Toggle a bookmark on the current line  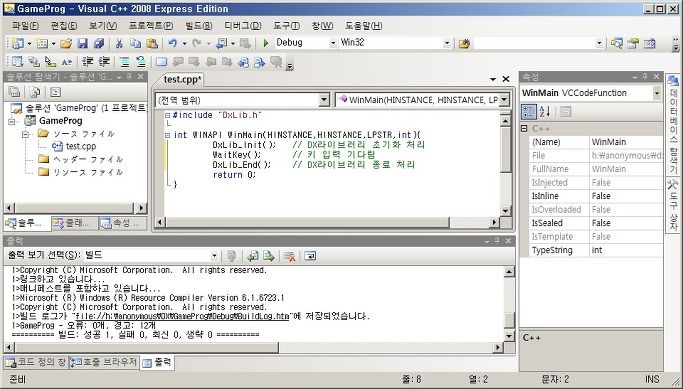click(x=161, y=62)
